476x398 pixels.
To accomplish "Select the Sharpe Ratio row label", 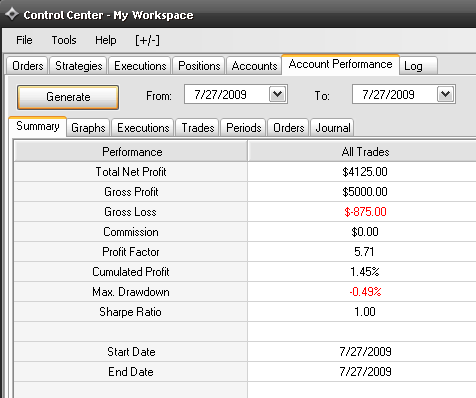I will click(x=130, y=312).
